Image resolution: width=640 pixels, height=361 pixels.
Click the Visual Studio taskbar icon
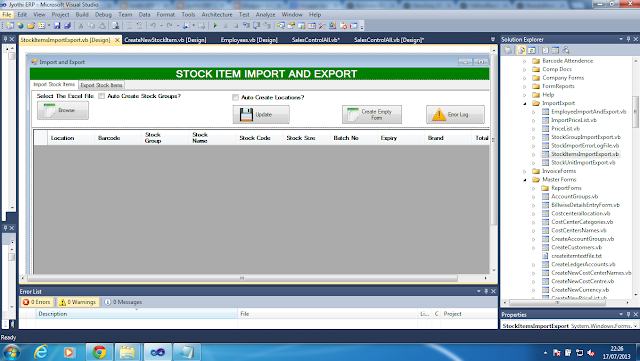click(x=158, y=352)
